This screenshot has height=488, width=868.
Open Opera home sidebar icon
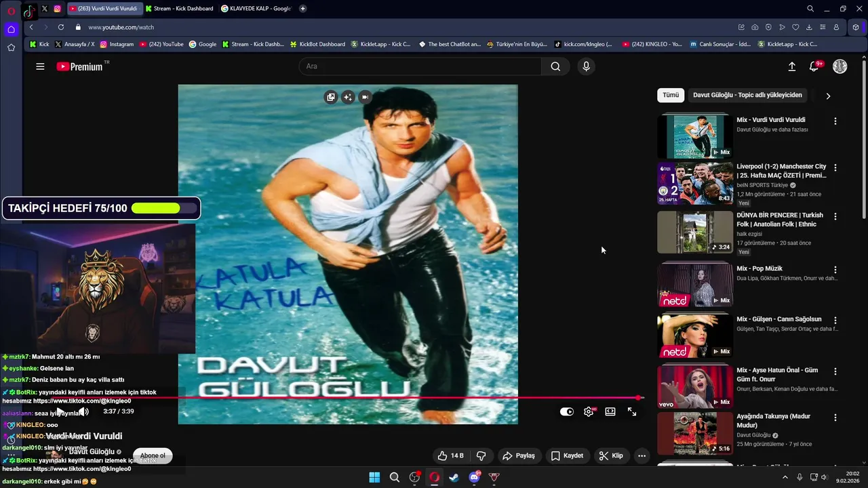pyautogui.click(x=11, y=29)
